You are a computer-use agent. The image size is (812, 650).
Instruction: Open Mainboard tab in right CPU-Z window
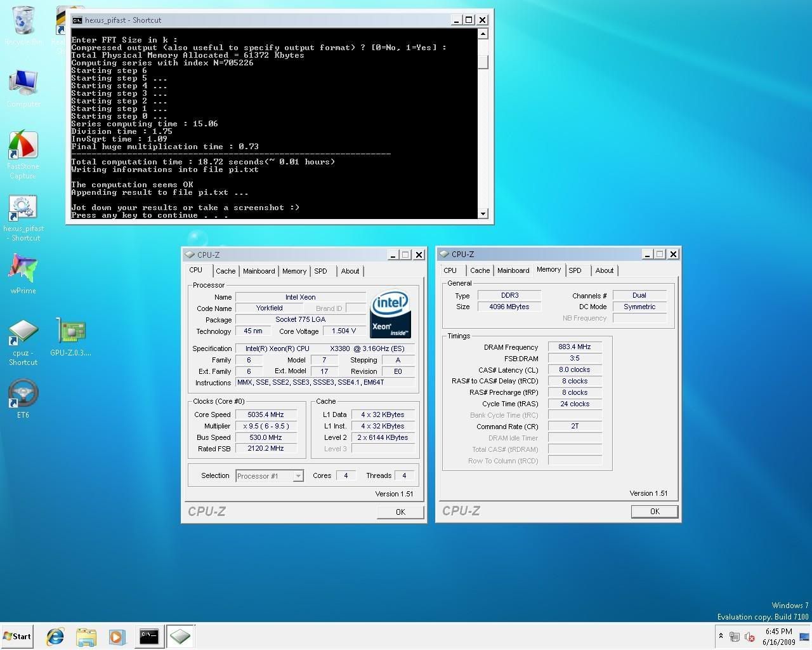[x=513, y=270]
